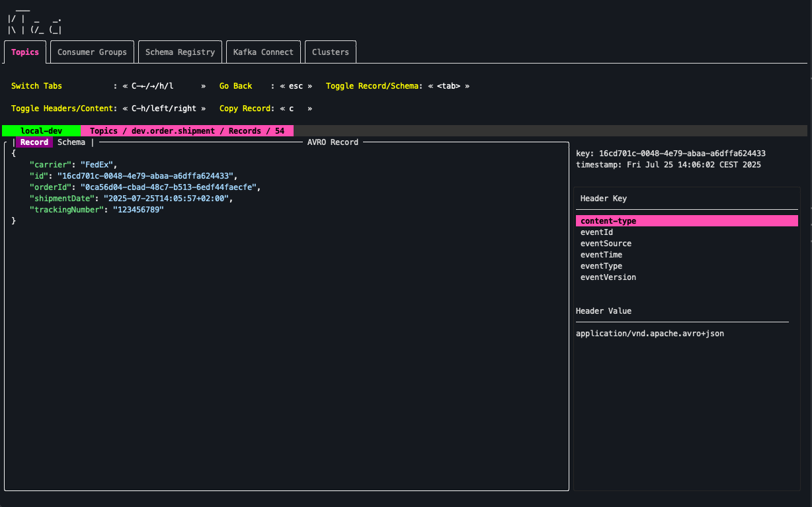Click the dev.order.shipment breadcrumb
812x507 pixels.
tap(172, 130)
